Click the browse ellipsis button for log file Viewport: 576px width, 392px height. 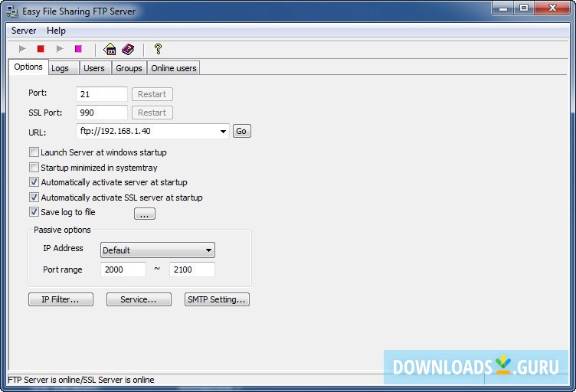tap(144, 214)
